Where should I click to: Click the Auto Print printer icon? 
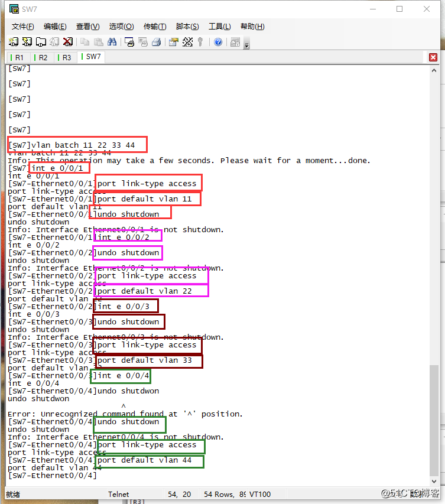pyautogui.click(x=157, y=42)
